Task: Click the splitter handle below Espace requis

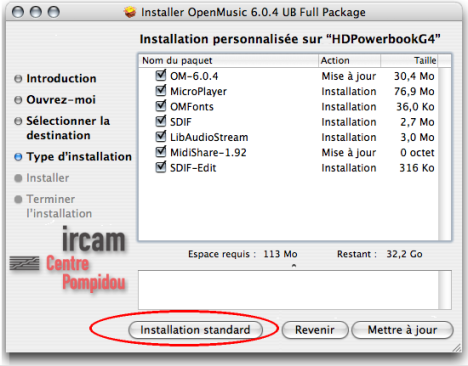Action: click(x=294, y=266)
